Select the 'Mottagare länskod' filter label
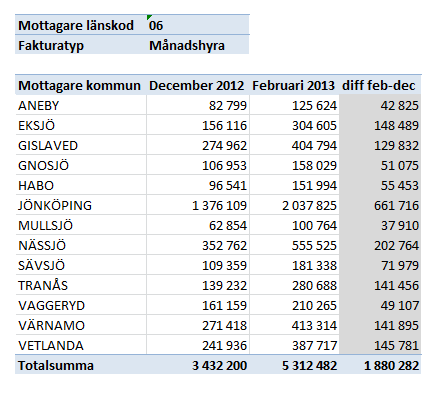 76,26
